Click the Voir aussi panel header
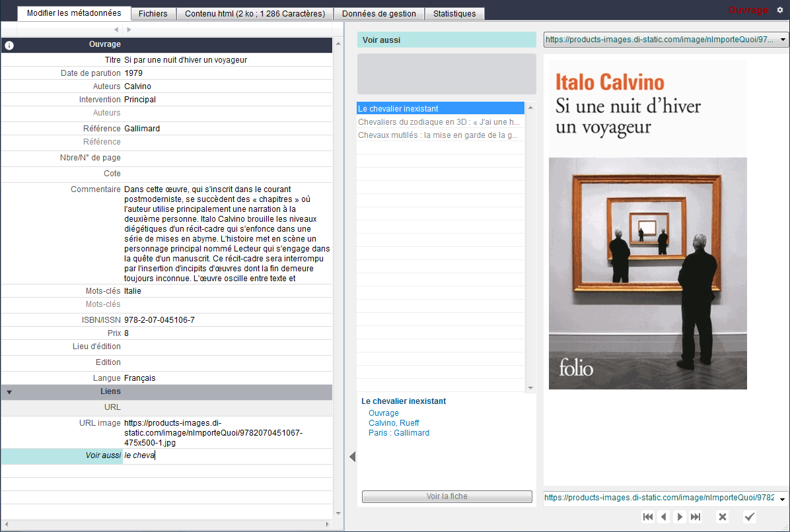 [447, 40]
